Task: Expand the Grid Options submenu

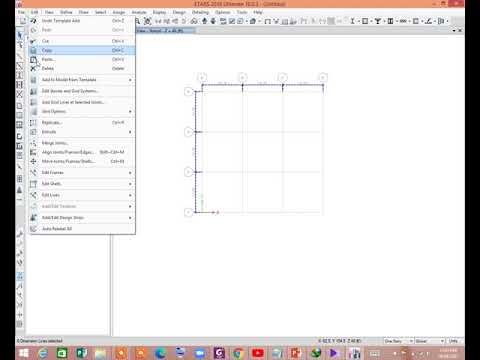Action: tap(82, 111)
